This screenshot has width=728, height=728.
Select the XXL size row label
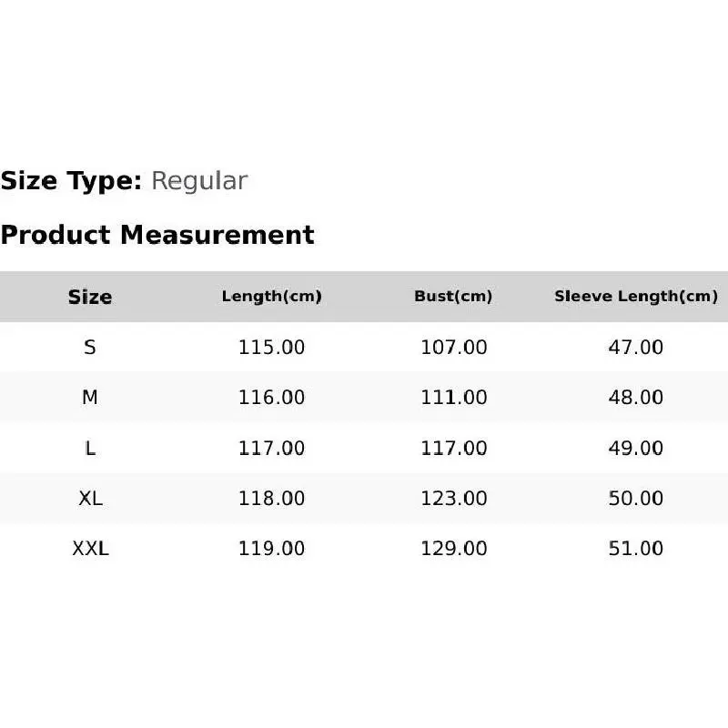[x=90, y=549]
